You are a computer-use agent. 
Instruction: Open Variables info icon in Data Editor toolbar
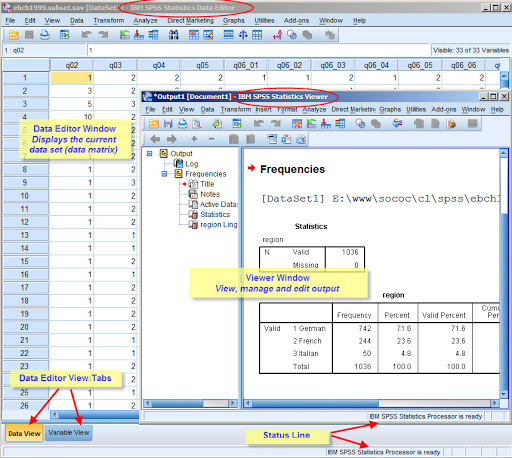[153, 35]
